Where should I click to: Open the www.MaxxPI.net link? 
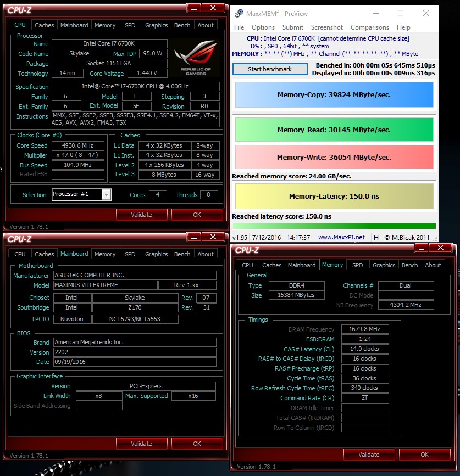[x=341, y=237]
